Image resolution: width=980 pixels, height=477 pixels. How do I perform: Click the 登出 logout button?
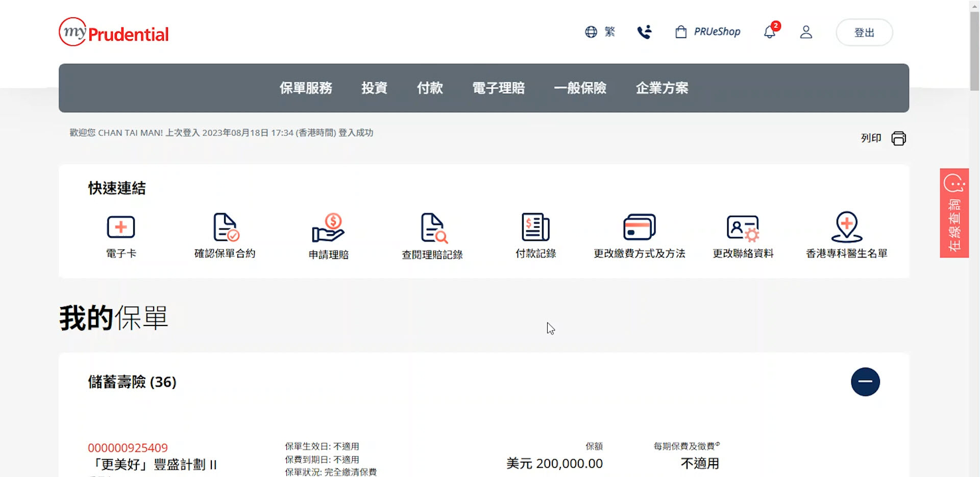pos(864,33)
